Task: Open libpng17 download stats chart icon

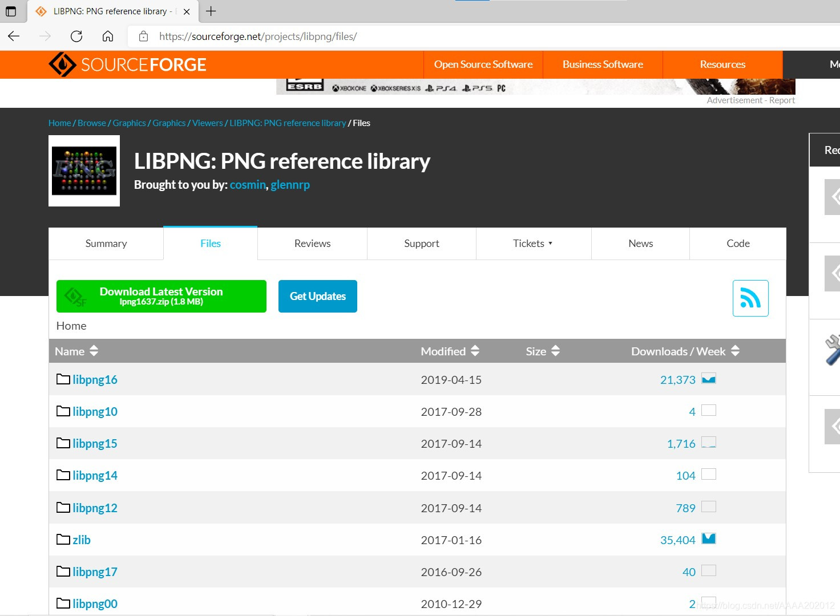Action: pyautogui.click(x=709, y=570)
